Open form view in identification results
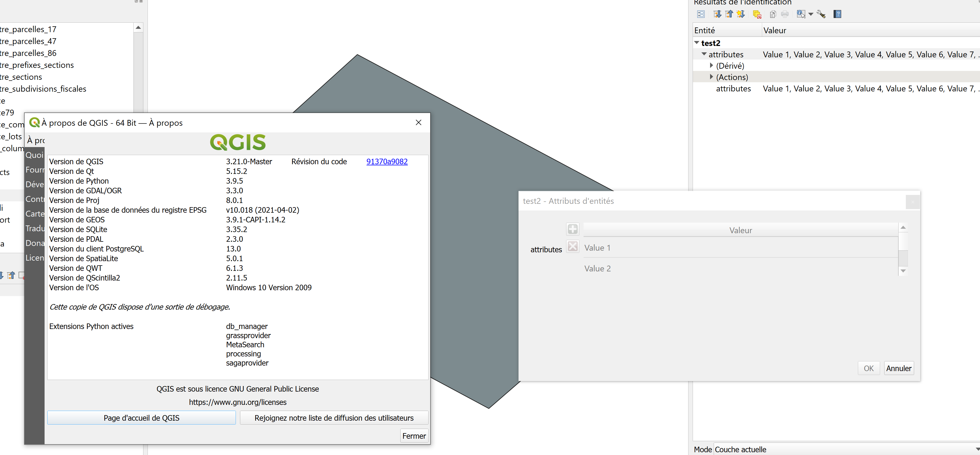The height and width of the screenshot is (455, 980). pyautogui.click(x=701, y=14)
